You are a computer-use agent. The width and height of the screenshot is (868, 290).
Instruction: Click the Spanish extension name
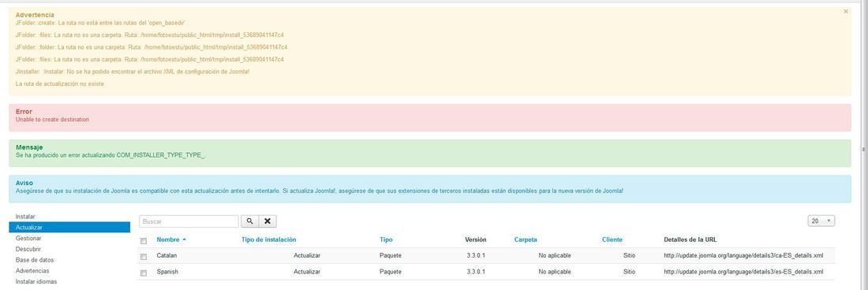[x=167, y=272]
